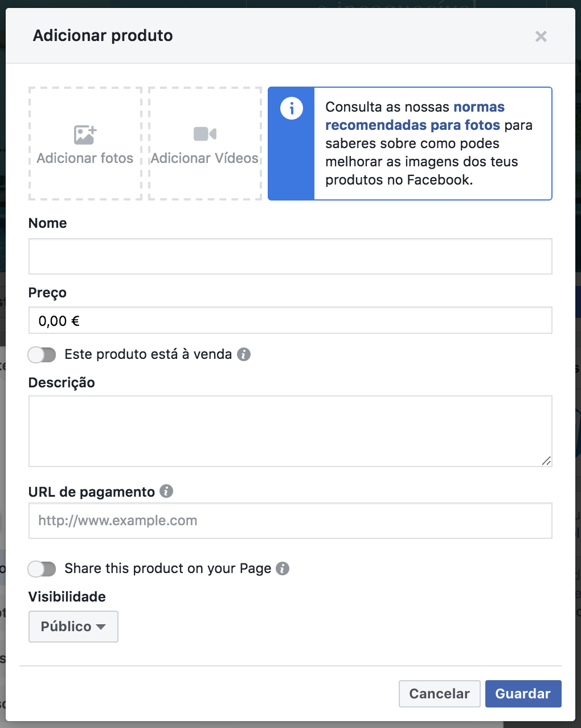Screen dimensions: 581x728
Task: Click the Adicionar fotos photo icon
Action: (x=84, y=133)
